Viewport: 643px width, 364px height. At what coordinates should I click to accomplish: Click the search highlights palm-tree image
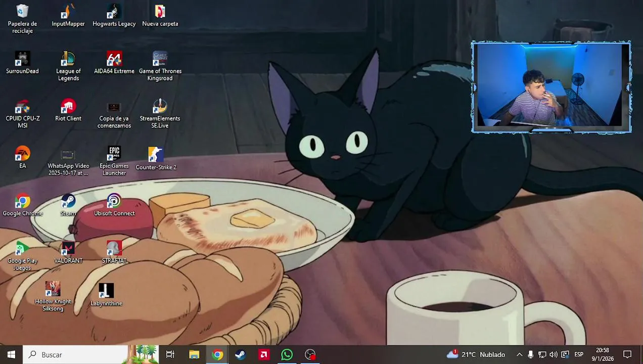click(143, 354)
